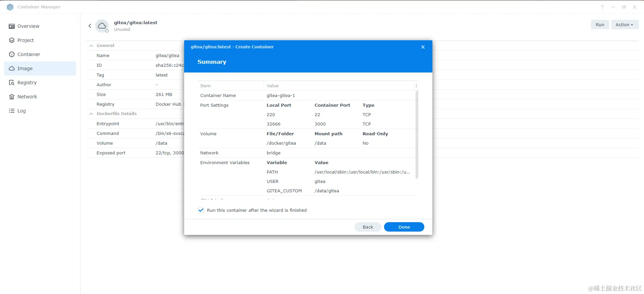Collapse the Dockerfile Details section
The height and width of the screenshot is (294, 644).
click(91, 114)
